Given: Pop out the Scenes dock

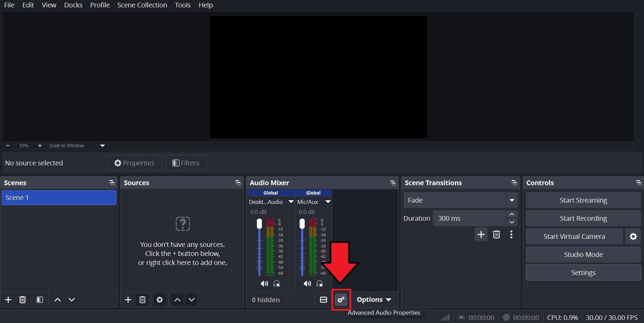Looking at the screenshot, I should click(x=112, y=183).
